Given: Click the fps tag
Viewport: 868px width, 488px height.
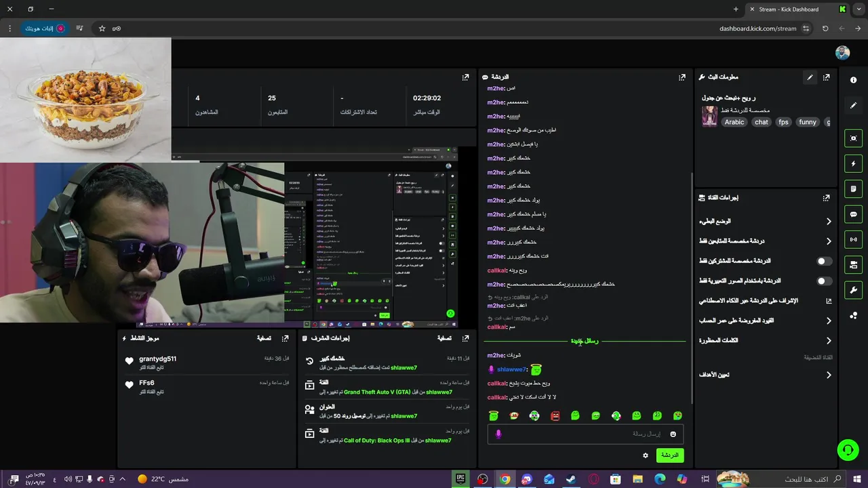Looking at the screenshot, I should (x=783, y=122).
